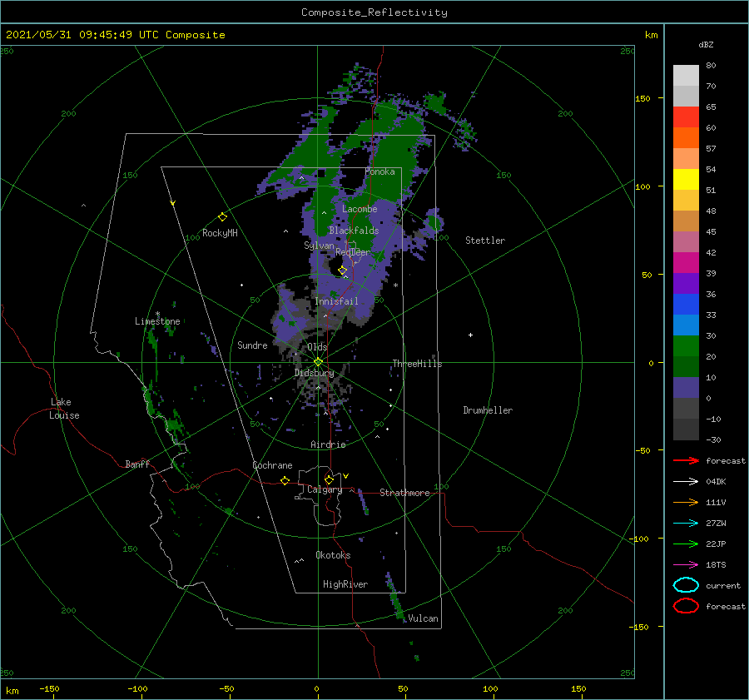749x700 pixels.
Task: Click the yellow diamond marker beside RockyMH
Action: click(222, 217)
